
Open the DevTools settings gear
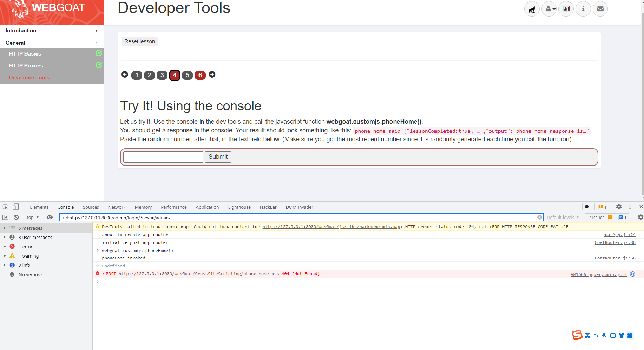click(619, 207)
